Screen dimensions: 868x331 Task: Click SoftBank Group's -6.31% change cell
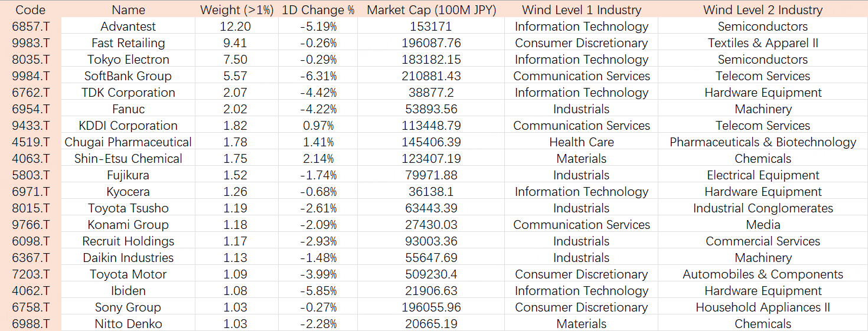pos(319,76)
